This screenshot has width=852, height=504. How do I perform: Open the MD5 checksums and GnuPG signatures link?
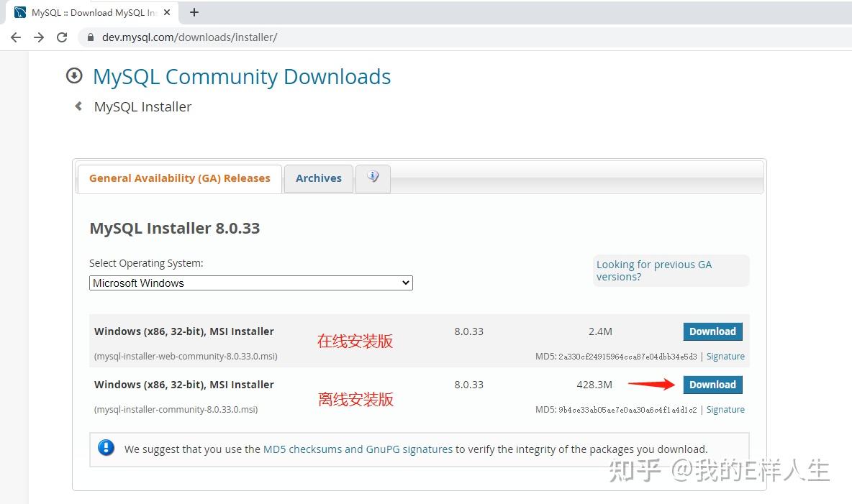click(357, 449)
